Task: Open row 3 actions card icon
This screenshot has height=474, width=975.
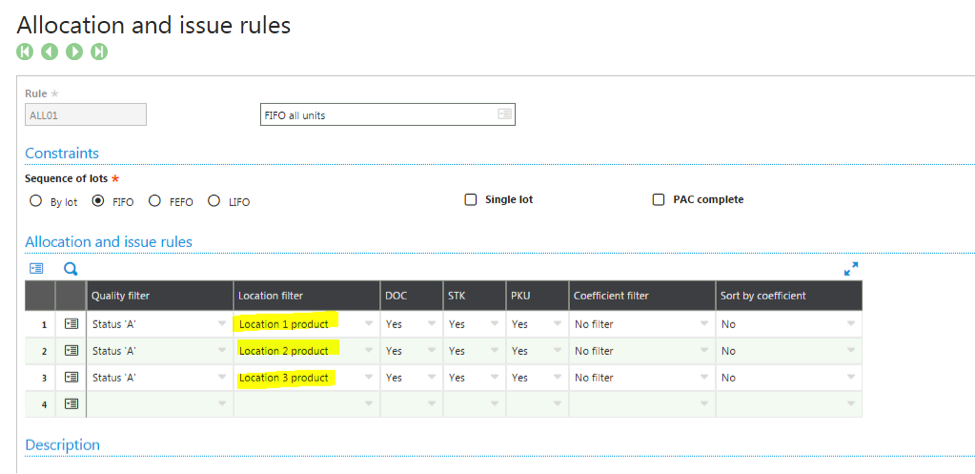Action: click(x=71, y=377)
